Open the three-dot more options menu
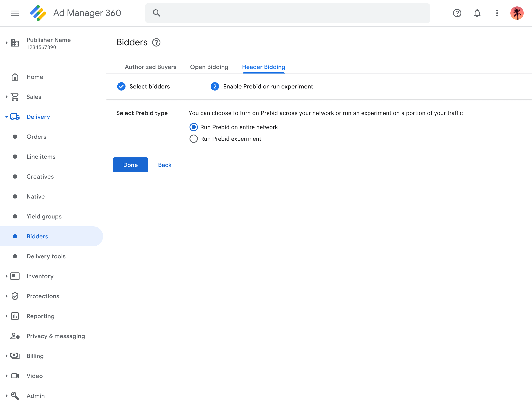The image size is (532, 407). point(497,13)
